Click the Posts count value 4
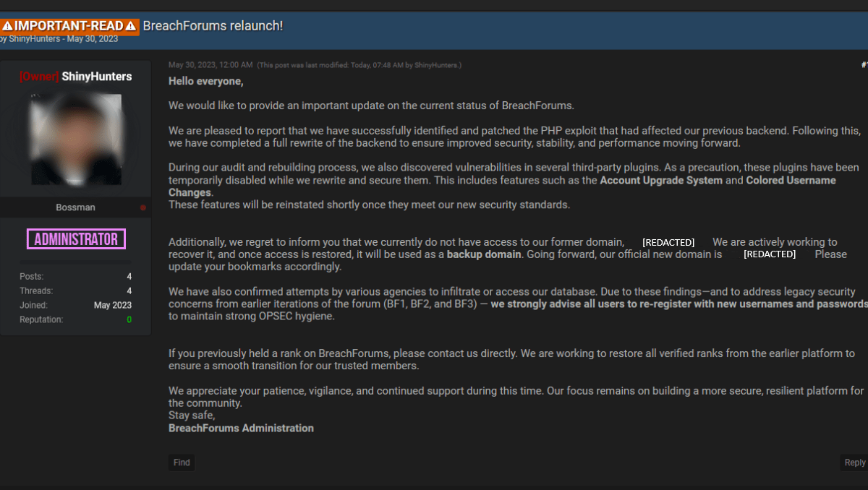 click(x=129, y=276)
